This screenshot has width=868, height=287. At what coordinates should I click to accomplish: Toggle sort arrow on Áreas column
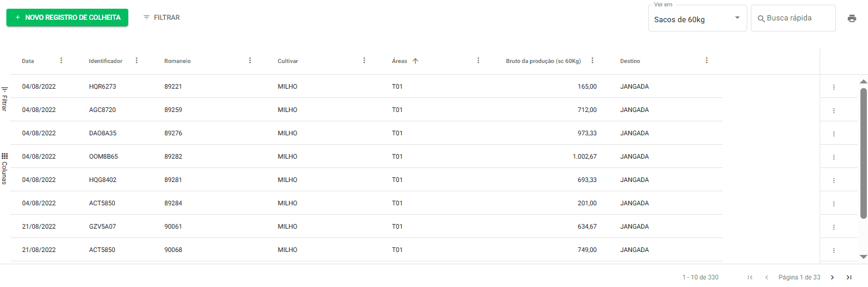click(x=415, y=61)
